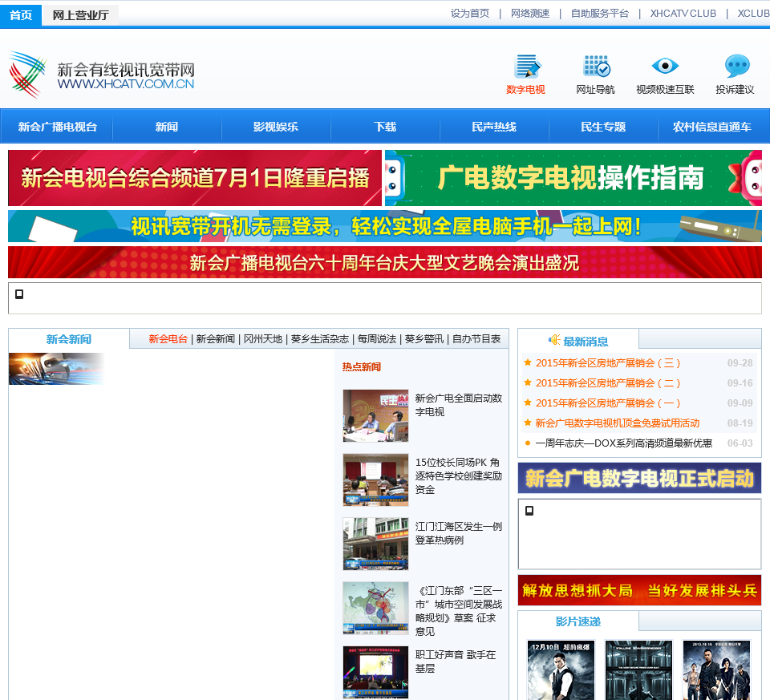This screenshot has width=770, height=700.
Task: Open the 数字电视 icon shortcut
Action: click(526, 67)
